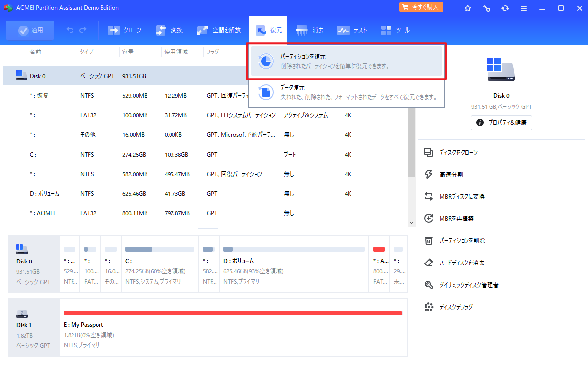Viewport: 588px width, 368px height.
Task: Select the D: ボリューム partition row
Action: point(205,193)
